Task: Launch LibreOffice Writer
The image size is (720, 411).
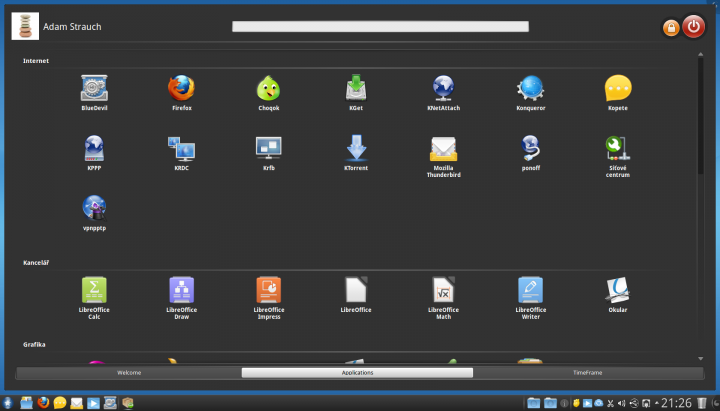Action: click(530, 298)
